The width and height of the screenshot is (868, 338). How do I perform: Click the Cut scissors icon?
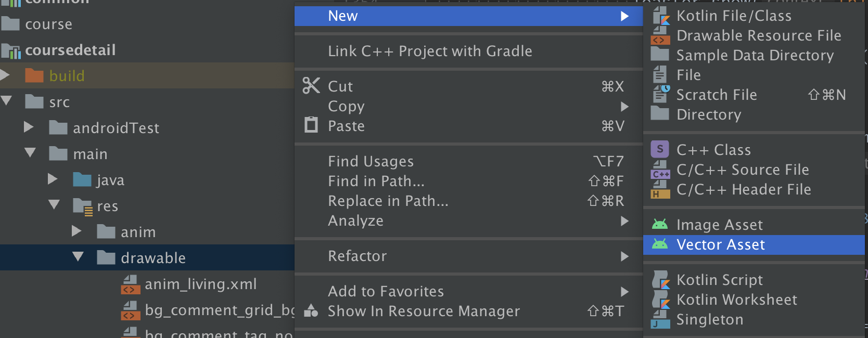(311, 86)
